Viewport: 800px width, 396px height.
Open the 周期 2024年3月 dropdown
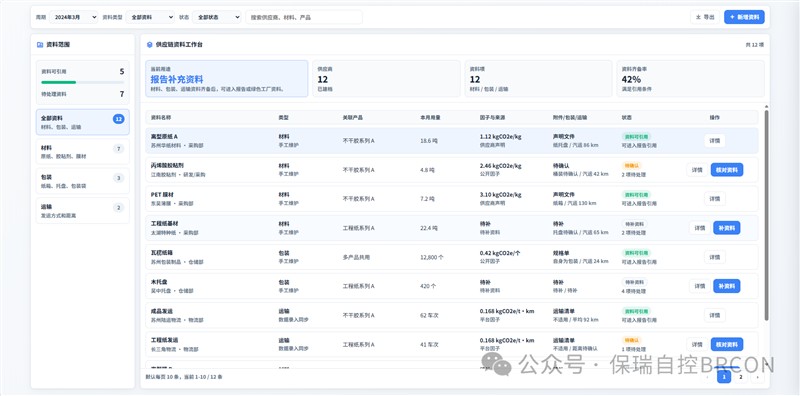point(73,17)
